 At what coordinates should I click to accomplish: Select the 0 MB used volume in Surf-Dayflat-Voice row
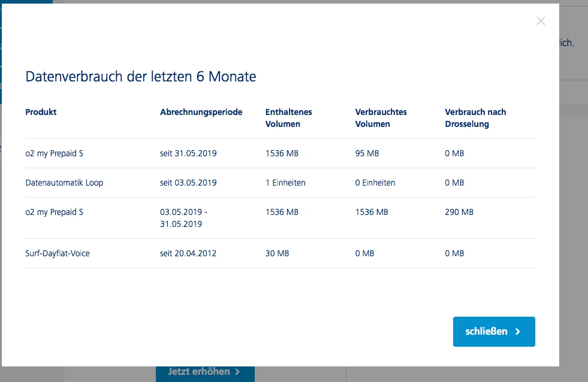tap(364, 253)
